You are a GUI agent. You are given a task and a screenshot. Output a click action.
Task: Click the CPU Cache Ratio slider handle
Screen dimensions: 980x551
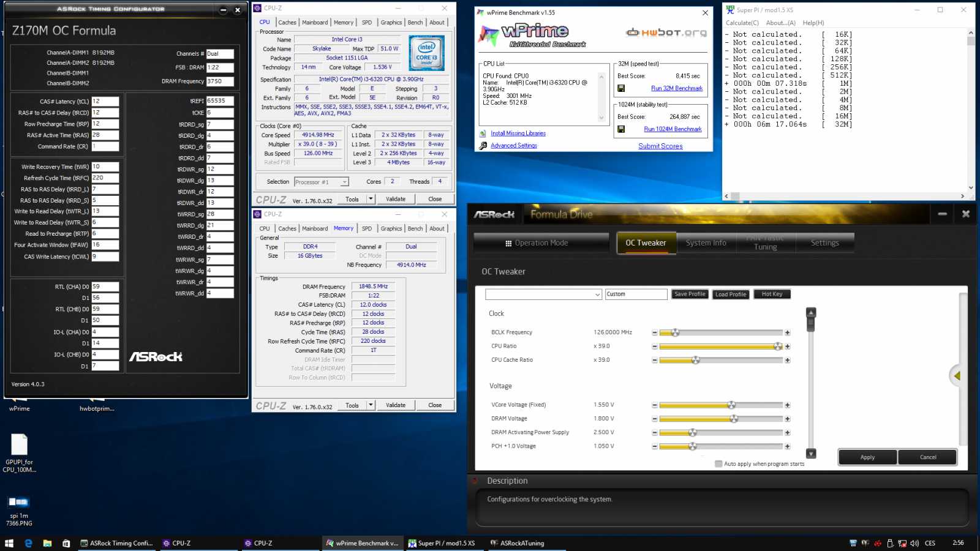tap(695, 360)
